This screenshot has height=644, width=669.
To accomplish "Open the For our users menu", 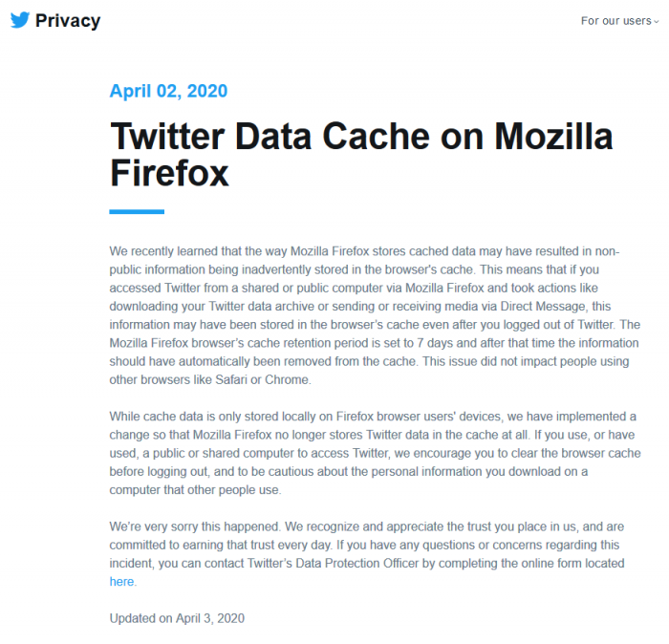I will coord(615,20).
